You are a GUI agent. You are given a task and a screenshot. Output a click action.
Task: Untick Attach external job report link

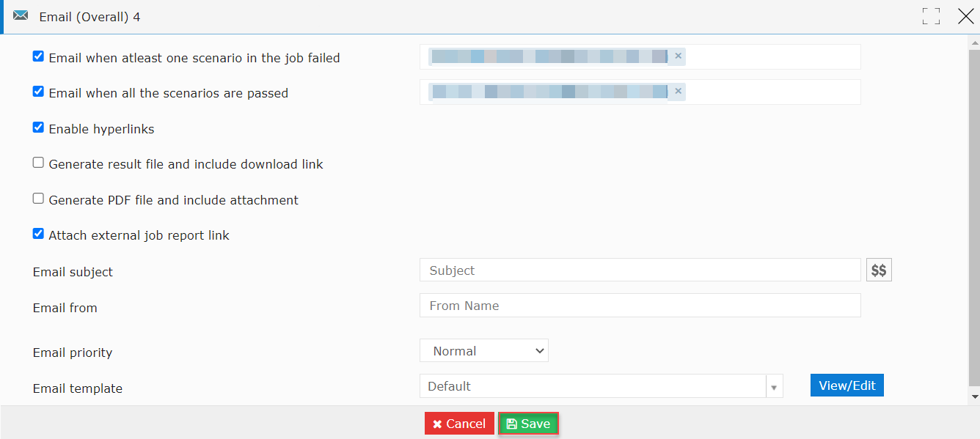(x=38, y=234)
